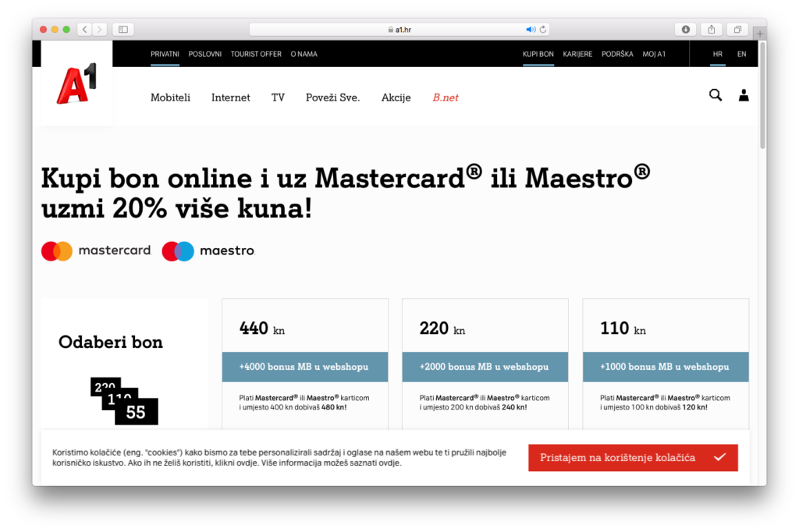Toggle the Safari sidebar
Image resolution: width=799 pixels, height=532 pixels.
[x=123, y=30]
